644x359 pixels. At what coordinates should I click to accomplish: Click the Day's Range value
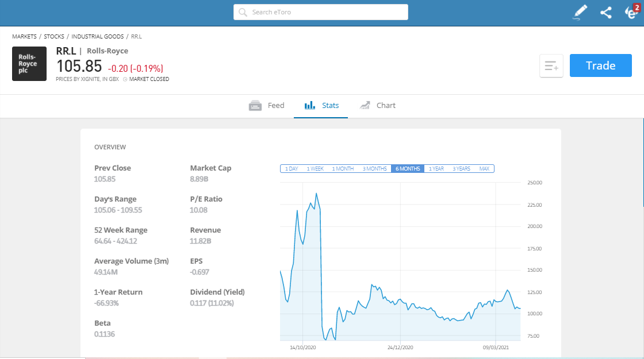pos(118,210)
